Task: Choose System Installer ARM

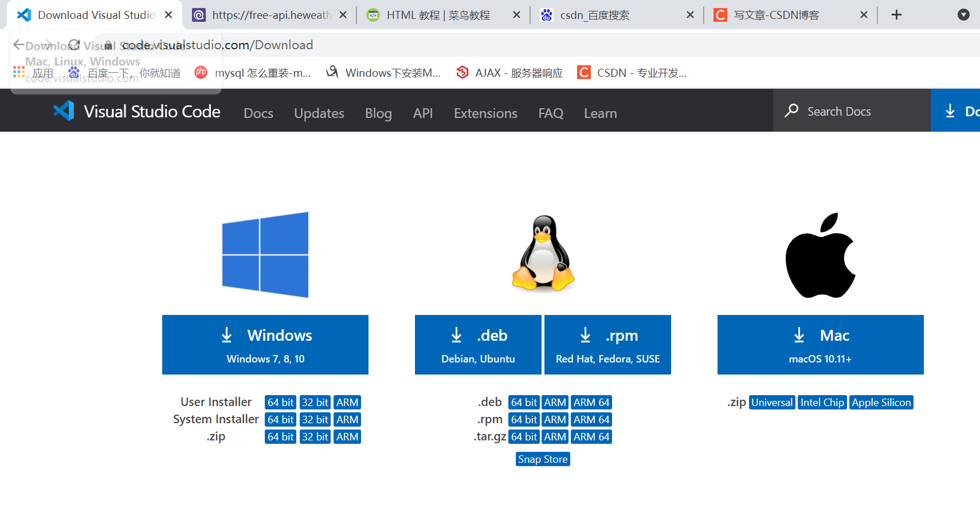Action: pyautogui.click(x=347, y=420)
